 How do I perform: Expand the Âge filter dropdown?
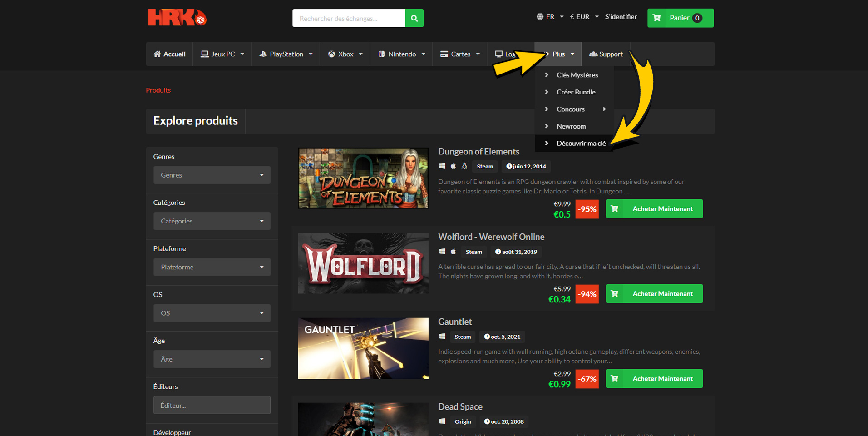click(212, 359)
